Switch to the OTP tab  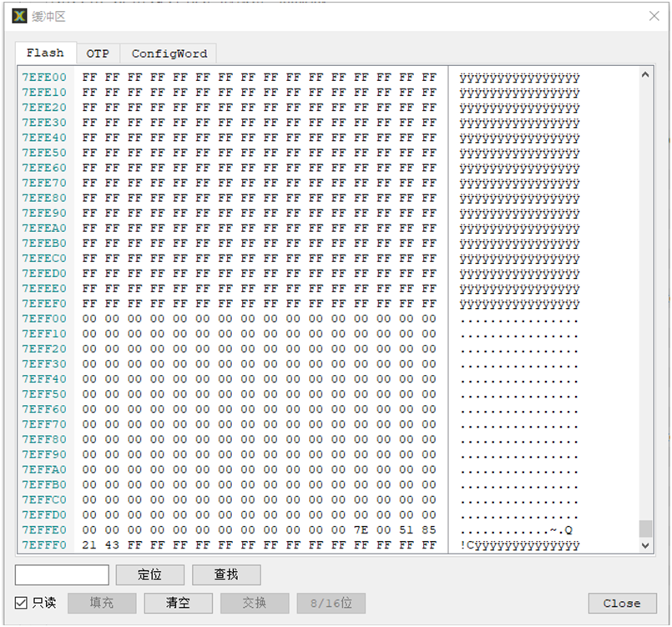pyautogui.click(x=98, y=53)
